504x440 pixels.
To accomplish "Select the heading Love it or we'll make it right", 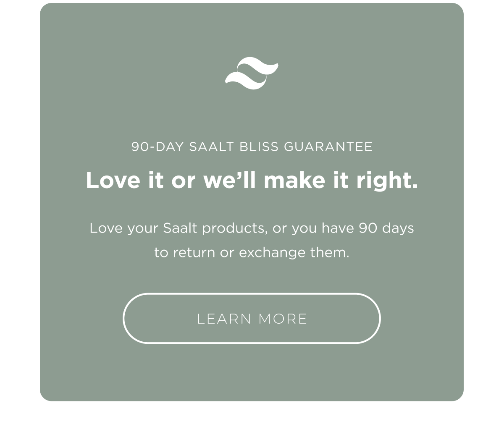I will tap(252, 181).
